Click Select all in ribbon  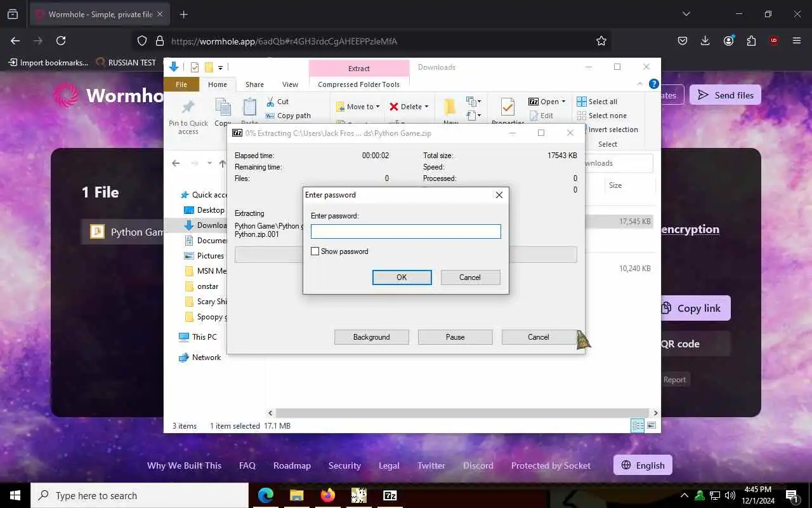(597, 102)
